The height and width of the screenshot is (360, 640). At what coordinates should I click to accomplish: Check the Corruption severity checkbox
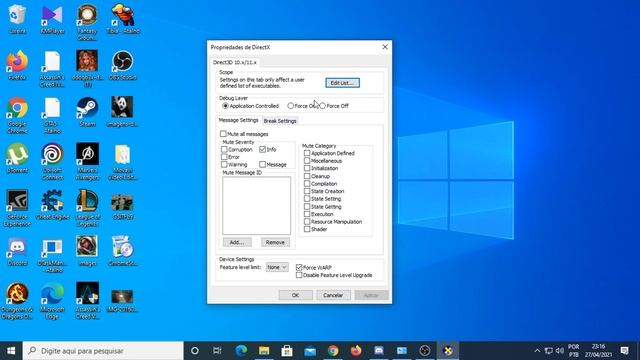click(x=224, y=149)
